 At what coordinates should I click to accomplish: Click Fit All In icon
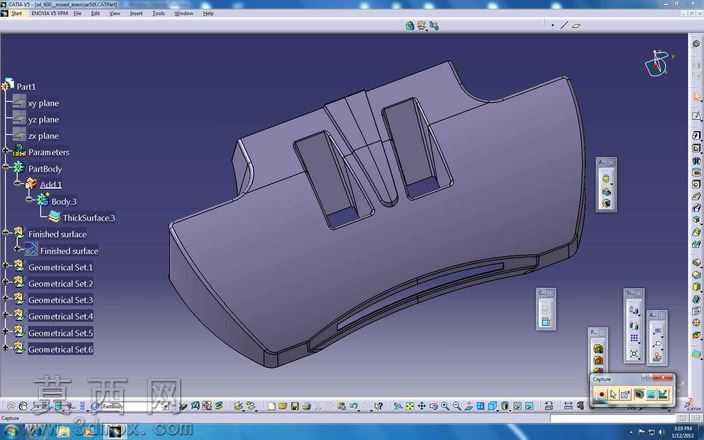point(409,406)
